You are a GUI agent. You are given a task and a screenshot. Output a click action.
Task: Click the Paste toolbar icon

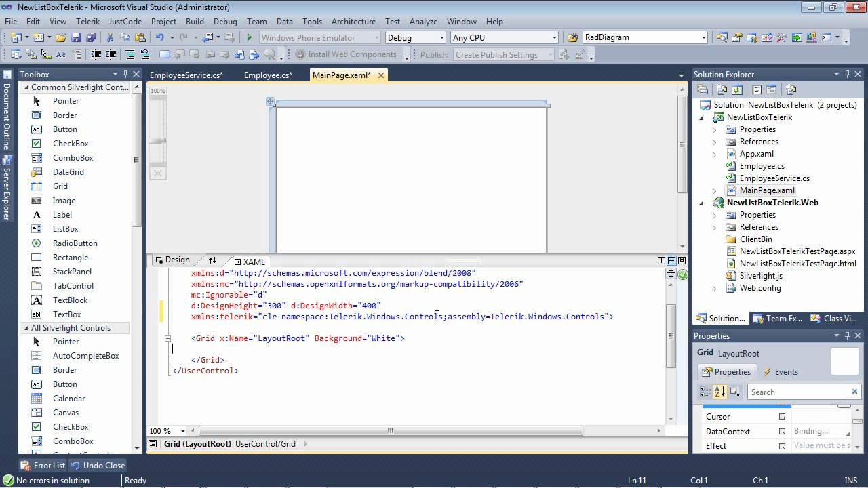click(140, 38)
